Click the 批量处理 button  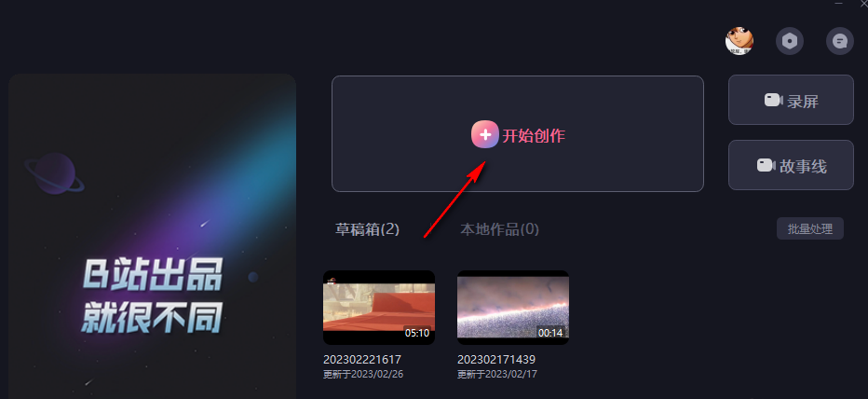pyautogui.click(x=810, y=228)
